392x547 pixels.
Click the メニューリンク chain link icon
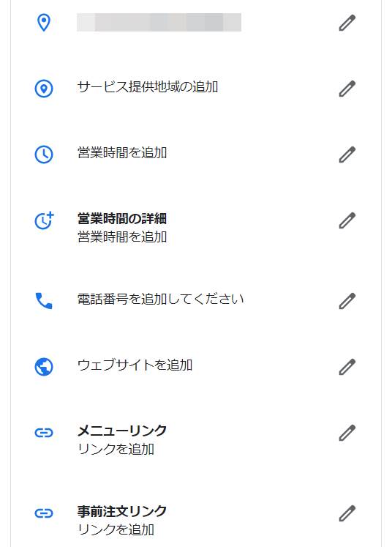tap(44, 433)
